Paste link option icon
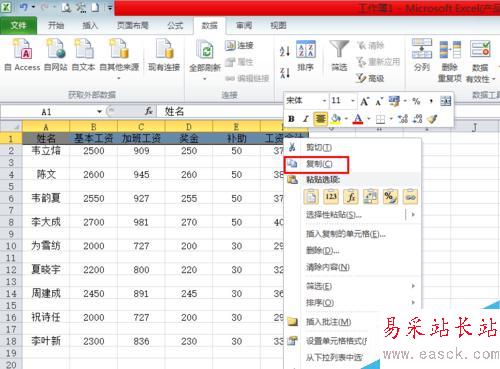This screenshot has height=369, width=500. (x=410, y=197)
